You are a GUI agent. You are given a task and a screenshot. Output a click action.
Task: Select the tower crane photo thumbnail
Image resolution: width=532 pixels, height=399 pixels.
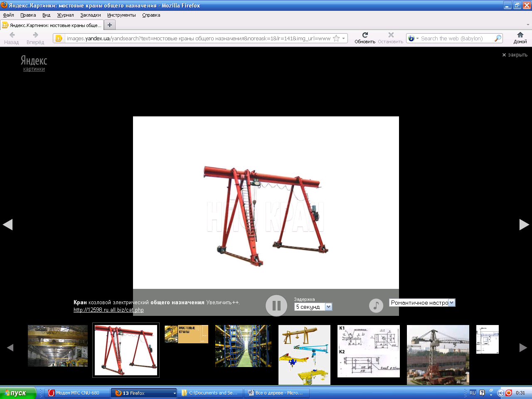click(x=438, y=355)
